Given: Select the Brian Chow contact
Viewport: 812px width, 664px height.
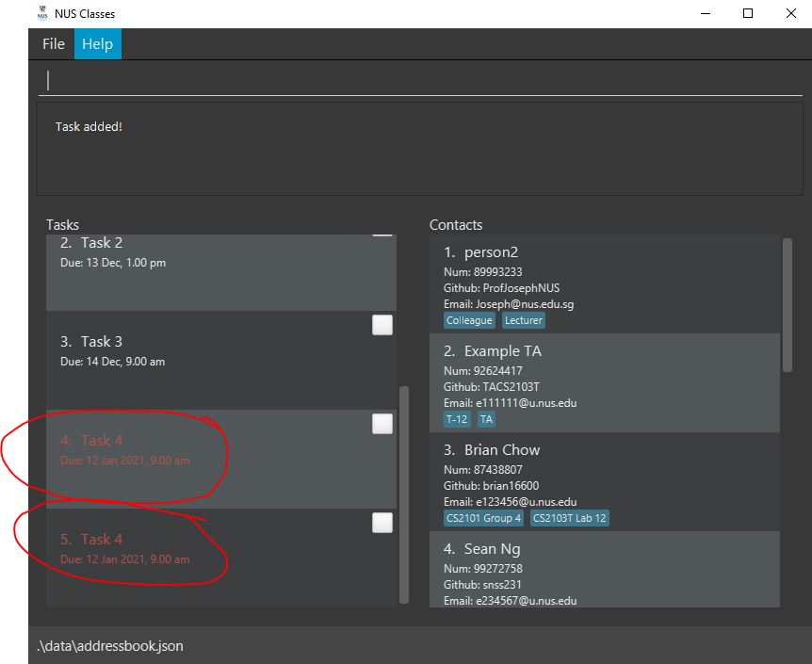Looking at the screenshot, I should click(x=605, y=481).
